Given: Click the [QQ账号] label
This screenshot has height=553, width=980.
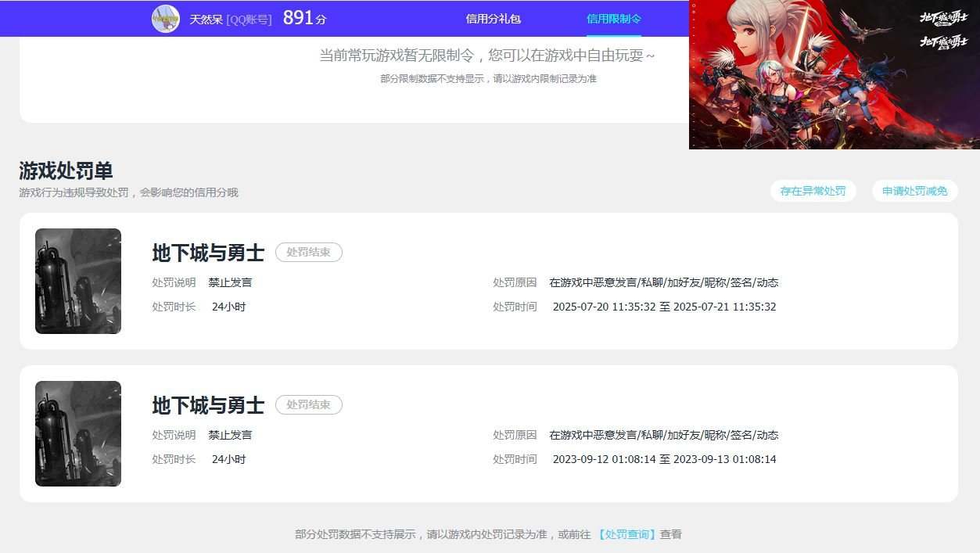Looking at the screenshot, I should pos(249,19).
